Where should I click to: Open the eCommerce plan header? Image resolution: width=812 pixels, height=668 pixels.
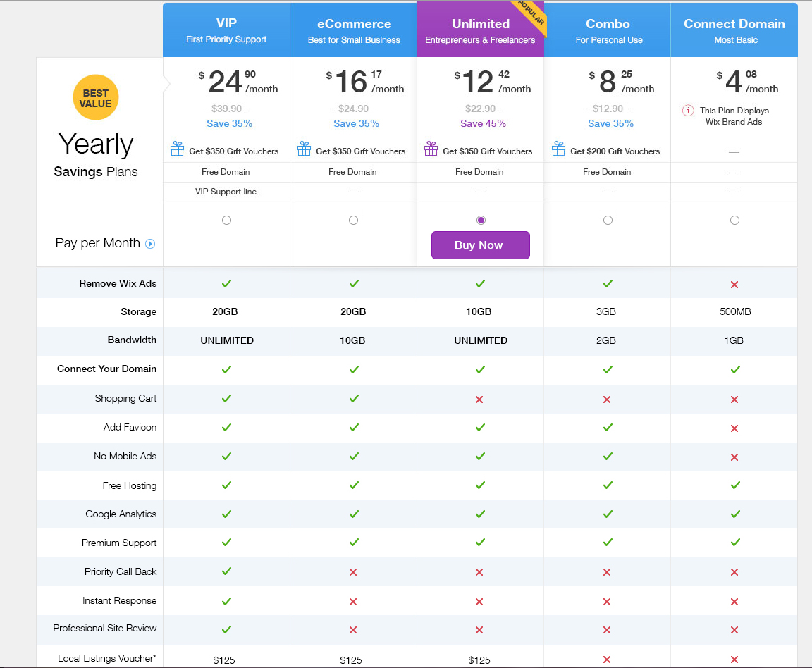(x=353, y=30)
